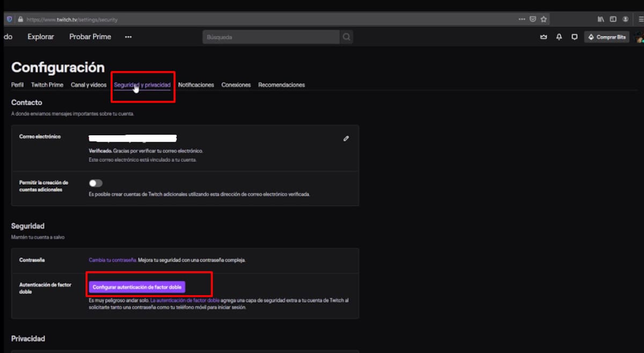Viewport: 644px width, 353px height.
Task: Click Cambia tu contraseña link
Action: (113, 260)
